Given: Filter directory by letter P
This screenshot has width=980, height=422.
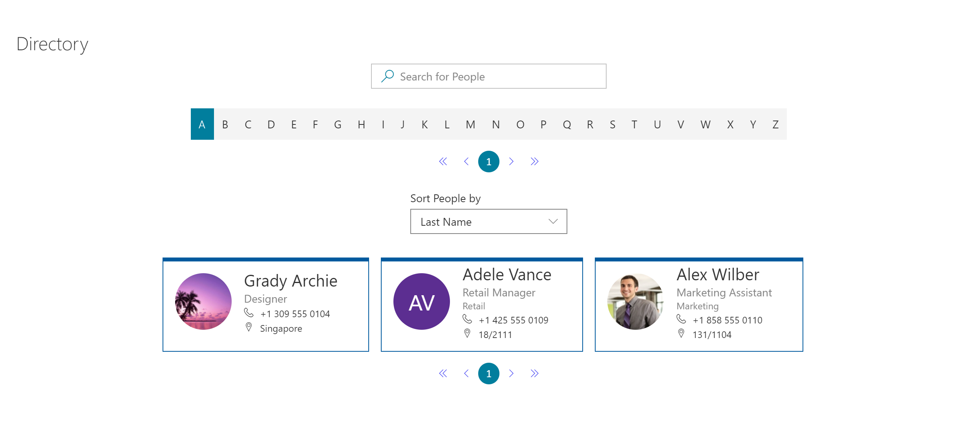Looking at the screenshot, I should (543, 124).
